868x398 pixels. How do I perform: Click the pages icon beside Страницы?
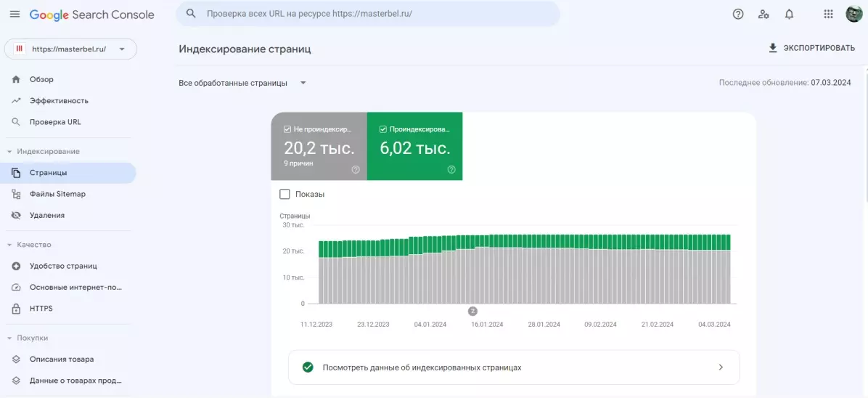click(x=16, y=173)
